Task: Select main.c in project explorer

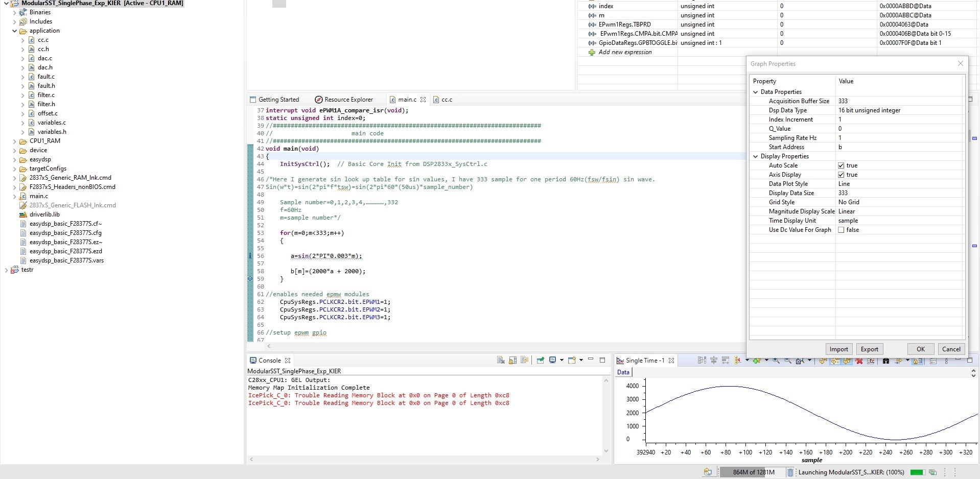Action: pos(39,196)
